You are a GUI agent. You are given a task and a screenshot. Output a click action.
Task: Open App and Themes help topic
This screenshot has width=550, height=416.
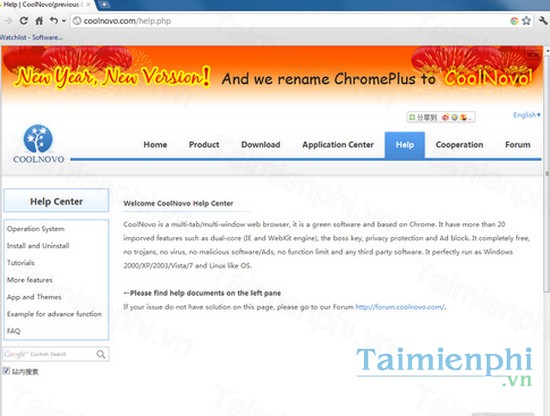pos(34,297)
